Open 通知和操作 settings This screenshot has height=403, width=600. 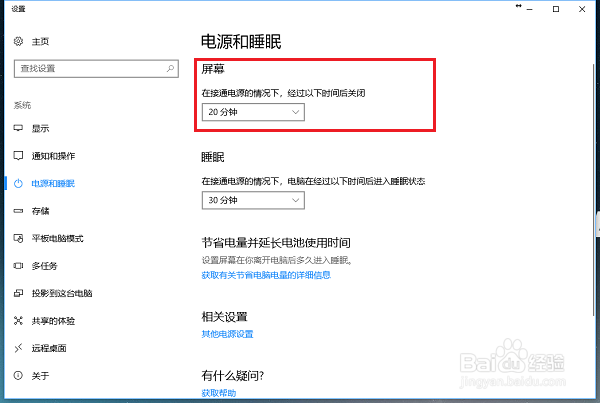(53, 156)
